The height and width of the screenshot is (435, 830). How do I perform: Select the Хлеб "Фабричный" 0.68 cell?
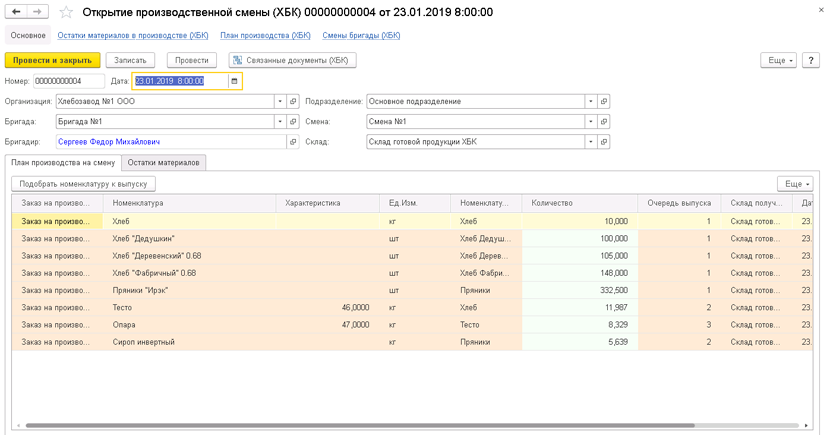point(190,273)
